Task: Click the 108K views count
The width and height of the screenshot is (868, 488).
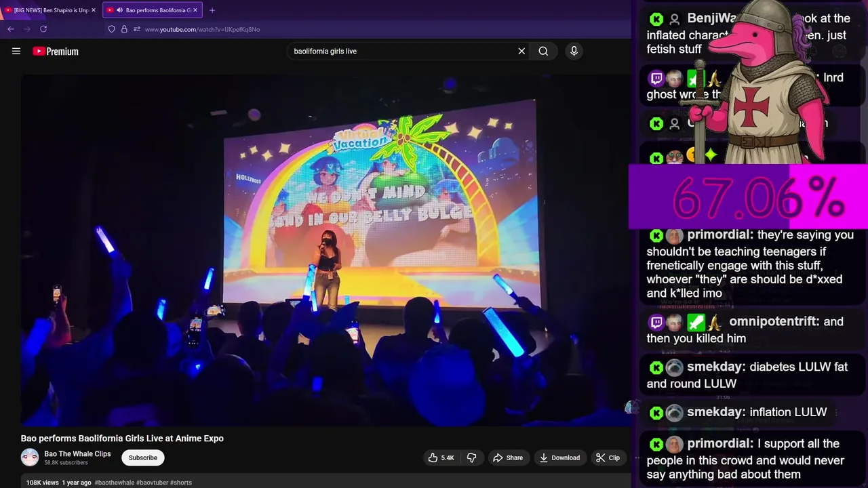Action: click(x=43, y=483)
